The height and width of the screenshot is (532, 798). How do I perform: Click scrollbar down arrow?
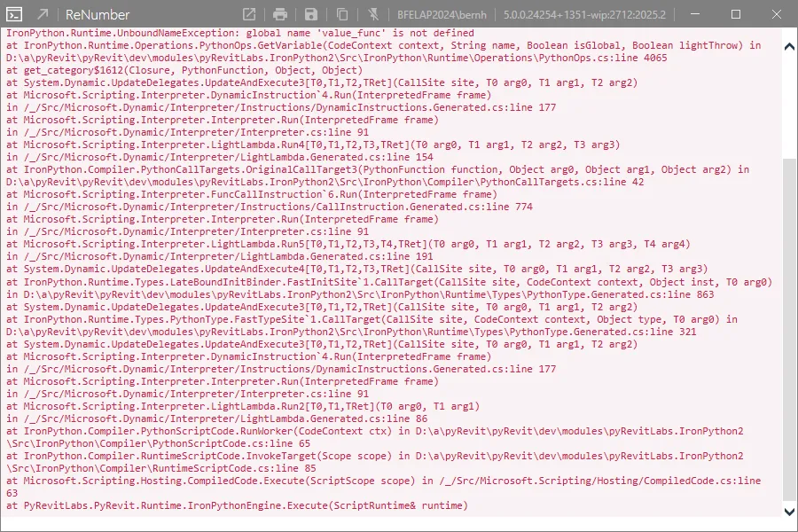(789, 511)
